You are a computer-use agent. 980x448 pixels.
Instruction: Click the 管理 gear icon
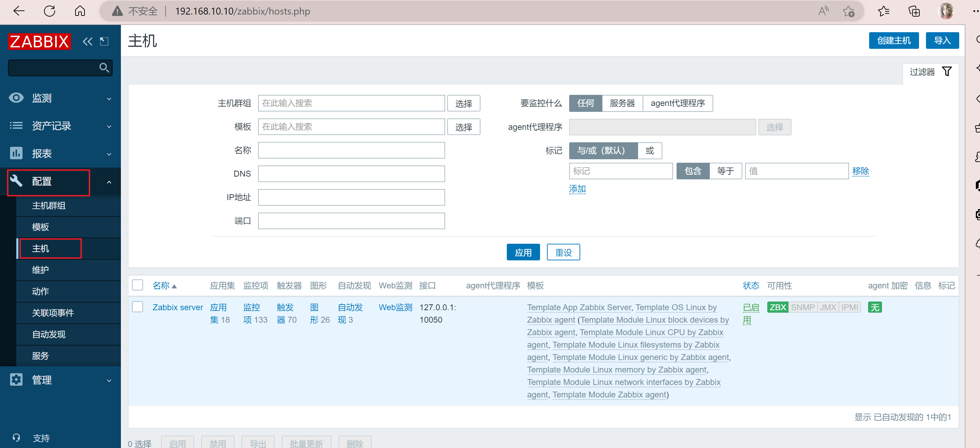click(16, 379)
